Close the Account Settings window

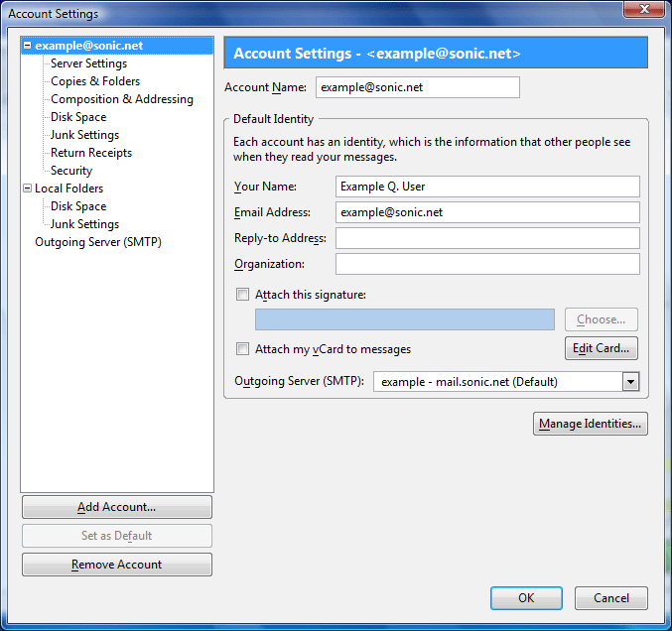[644, 9]
